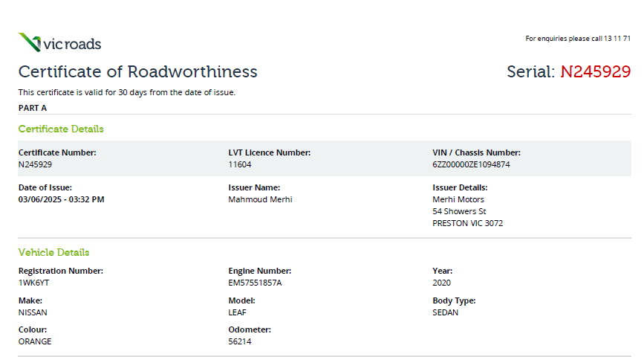The width and height of the screenshot is (644, 357).
Task: Click the LVT Licence Number value 11604
Action: [240, 164]
